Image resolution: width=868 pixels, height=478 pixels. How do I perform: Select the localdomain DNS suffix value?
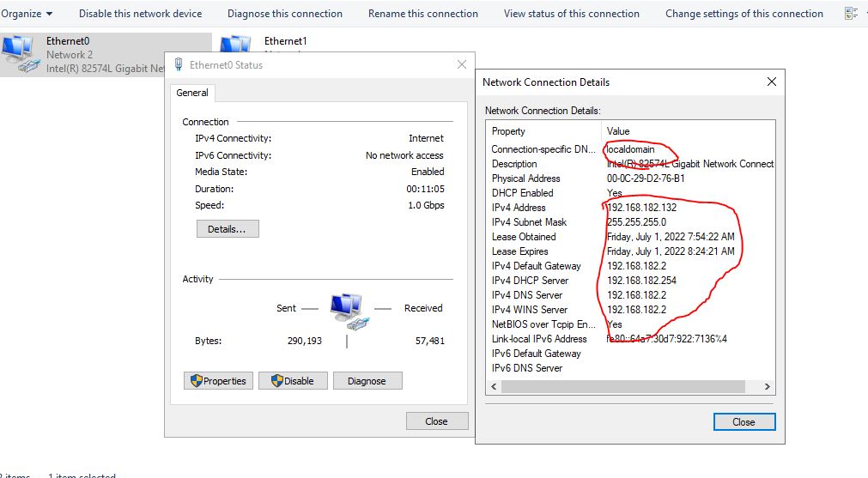coord(630,148)
